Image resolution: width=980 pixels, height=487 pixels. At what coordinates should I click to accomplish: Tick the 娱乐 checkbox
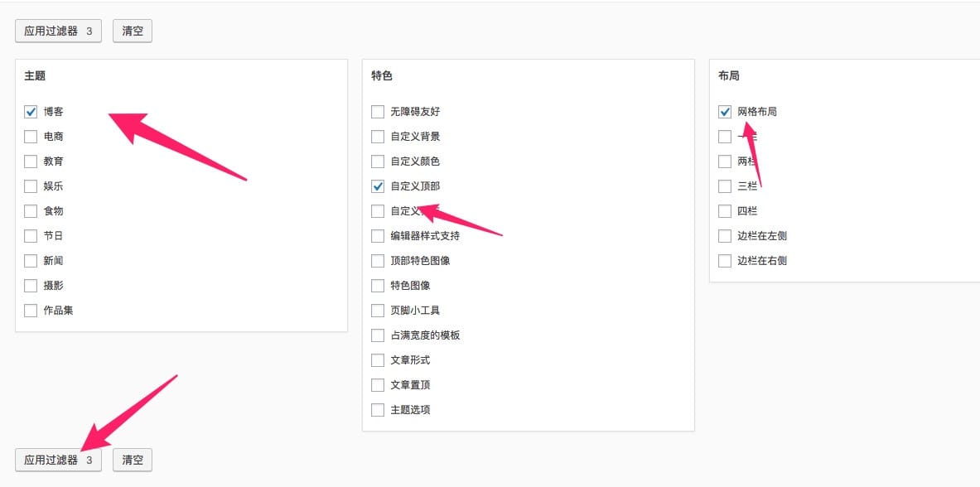pyautogui.click(x=31, y=186)
